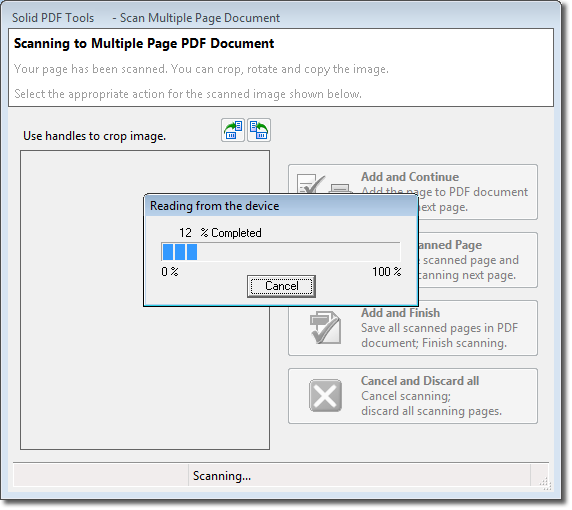Click the checklist icon for Add and Finish
The height and width of the screenshot is (510, 572).
325,328
